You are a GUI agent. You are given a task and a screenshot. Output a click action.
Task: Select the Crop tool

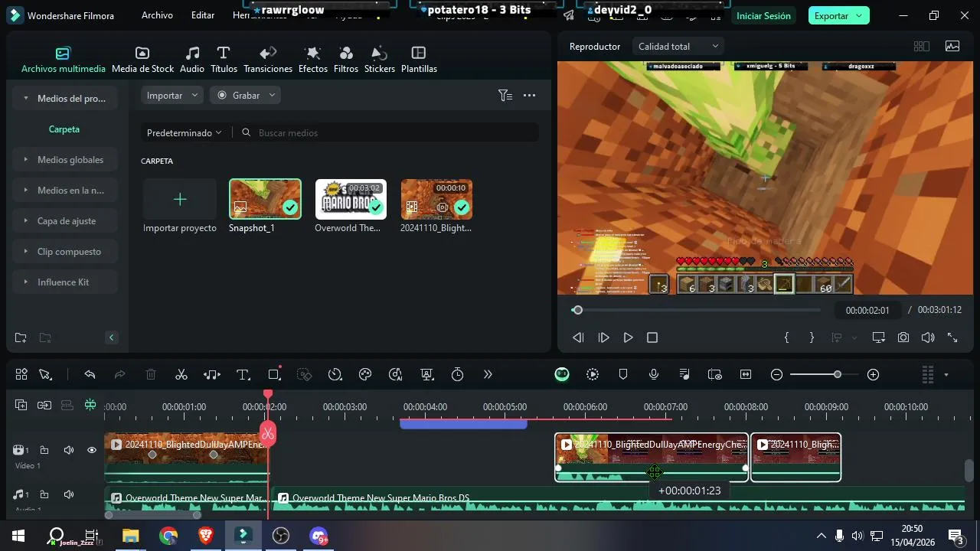pyautogui.click(x=274, y=374)
